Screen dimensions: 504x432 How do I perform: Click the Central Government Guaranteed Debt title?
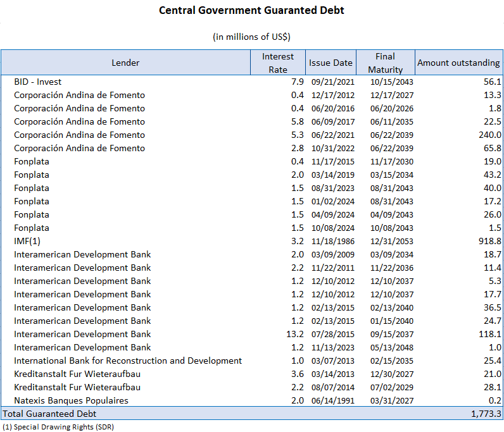pos(251,10)
